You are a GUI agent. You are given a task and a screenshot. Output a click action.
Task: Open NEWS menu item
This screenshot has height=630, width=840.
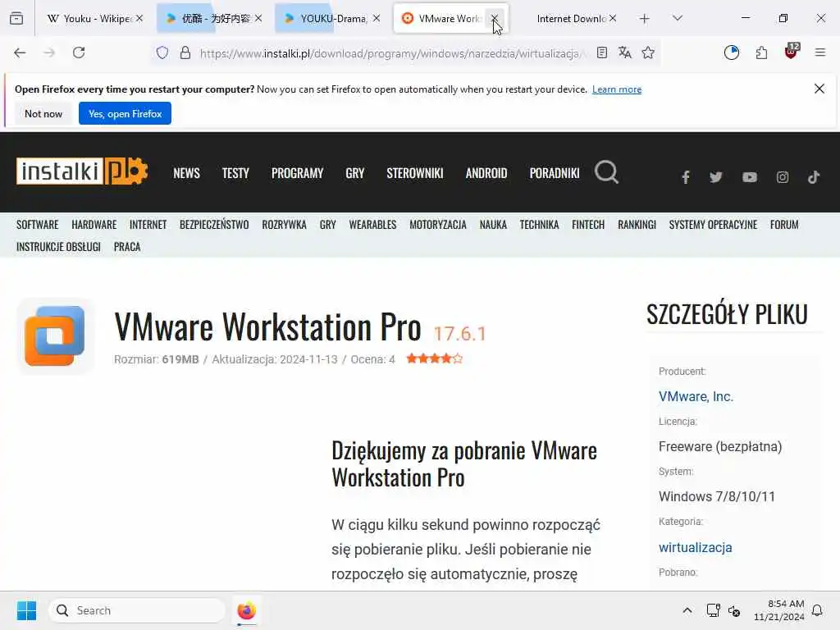click(x=186, y=173)
